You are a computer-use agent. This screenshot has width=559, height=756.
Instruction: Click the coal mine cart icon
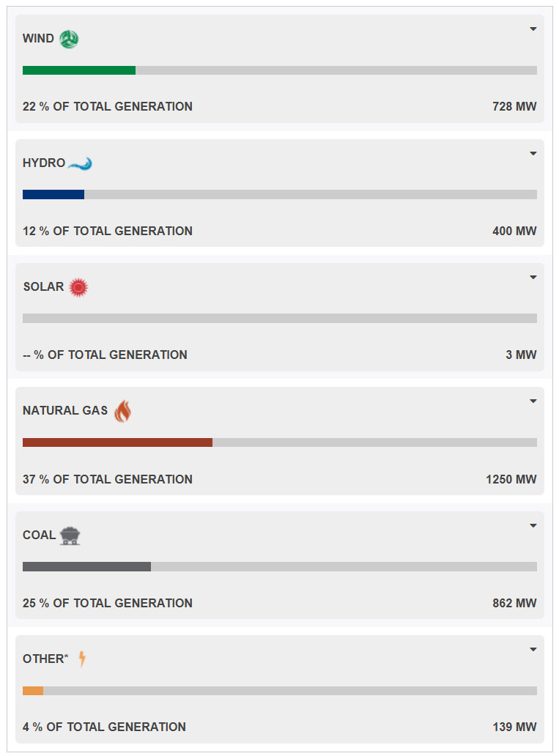click(70, 535)
